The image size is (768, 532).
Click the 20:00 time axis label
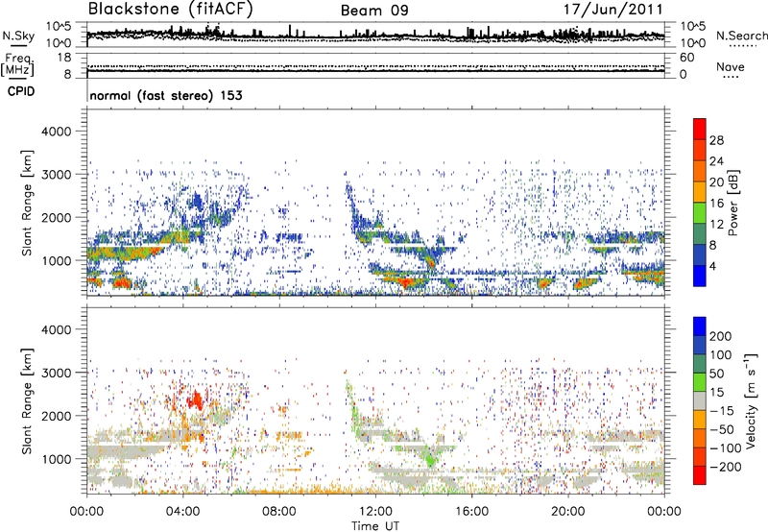pyautogui.click(x=567, y=512)
